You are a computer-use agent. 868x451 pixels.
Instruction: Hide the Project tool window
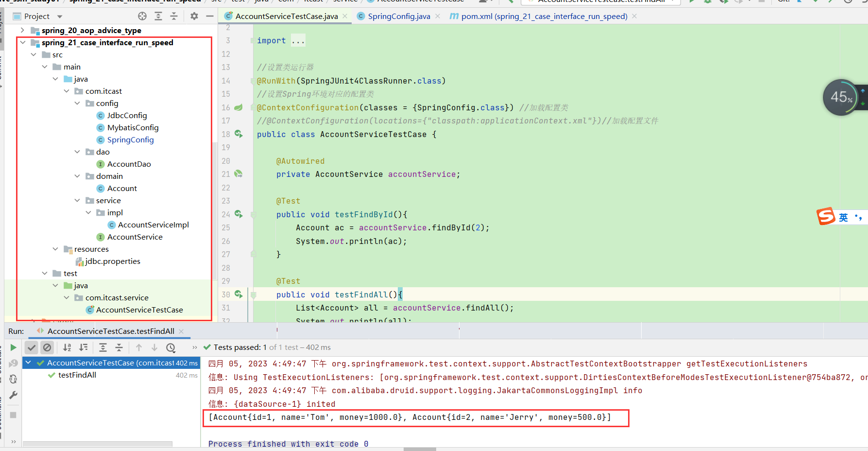[210, 16]
